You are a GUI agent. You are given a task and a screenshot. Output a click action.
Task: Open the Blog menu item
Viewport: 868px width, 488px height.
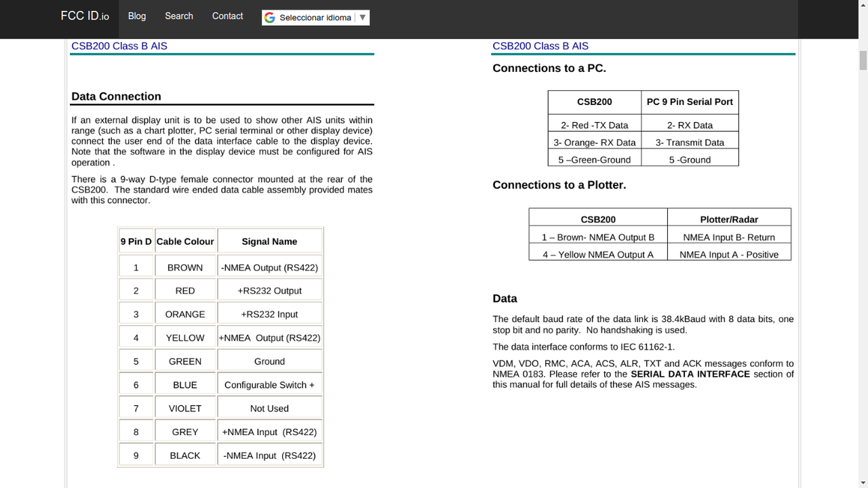(137, 16)
